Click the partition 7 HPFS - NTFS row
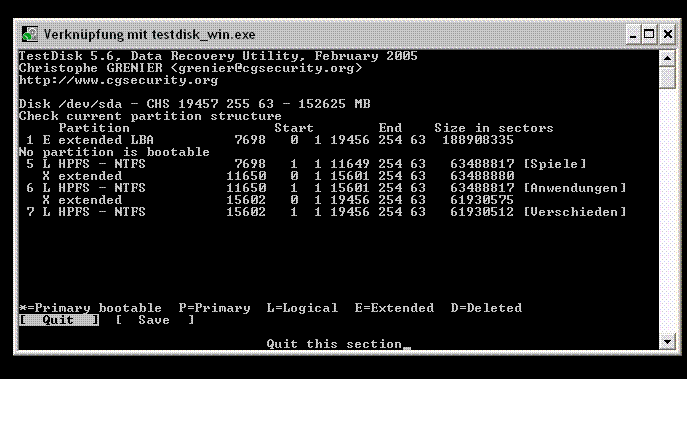The height and width of the screenshot is (432, 687). pos(326,212)
